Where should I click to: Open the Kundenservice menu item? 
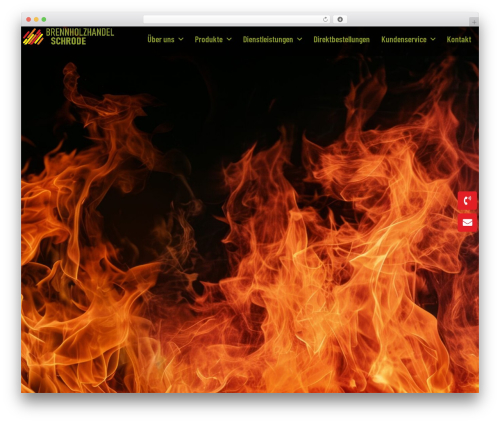click(404, 39)
